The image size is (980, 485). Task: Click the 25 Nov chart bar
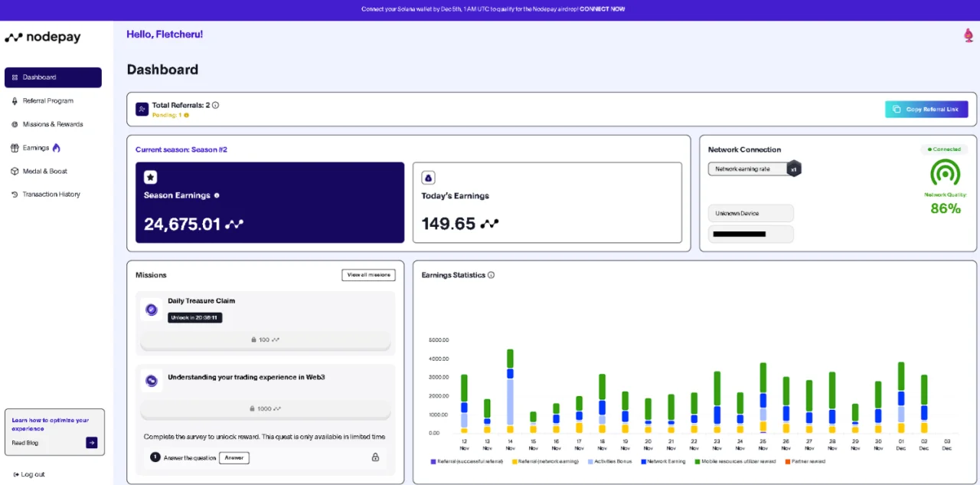pyautogui.click(x=763, y=398)
